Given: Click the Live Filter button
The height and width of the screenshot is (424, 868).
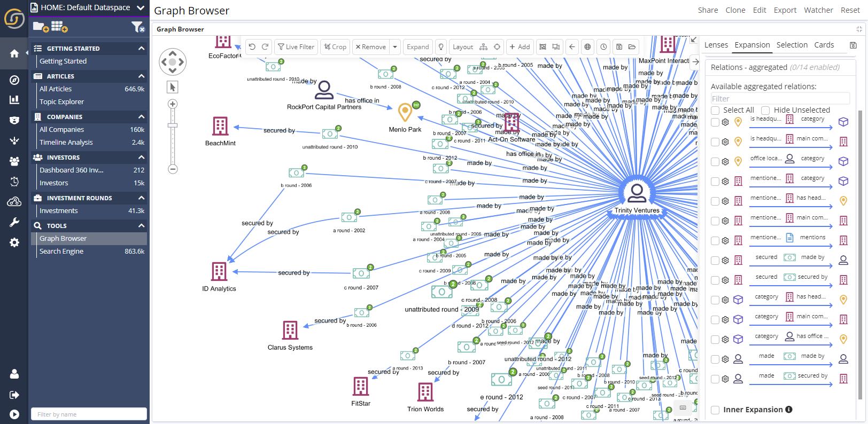Looking at the screenshot, I should [x=296, y=47].
